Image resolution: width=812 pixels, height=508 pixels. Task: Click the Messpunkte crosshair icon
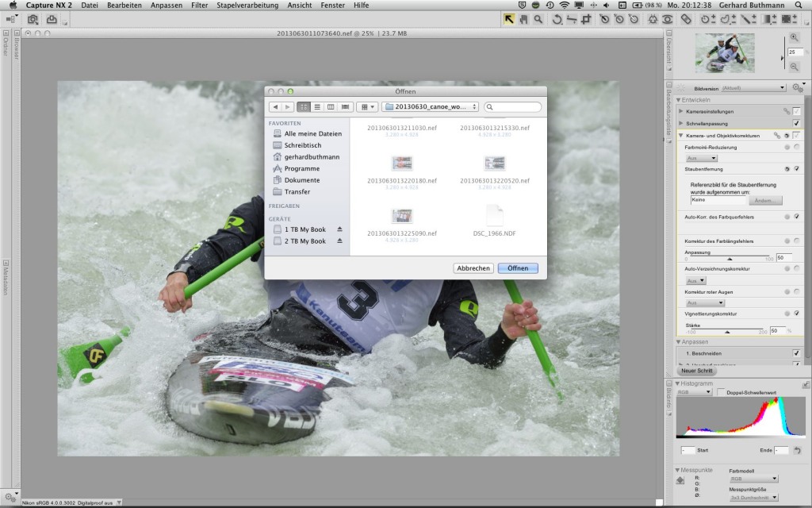click(680, 480)
